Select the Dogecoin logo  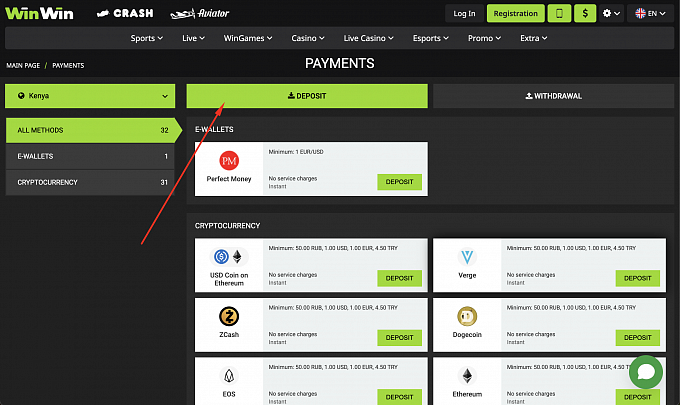pos(467,316)
